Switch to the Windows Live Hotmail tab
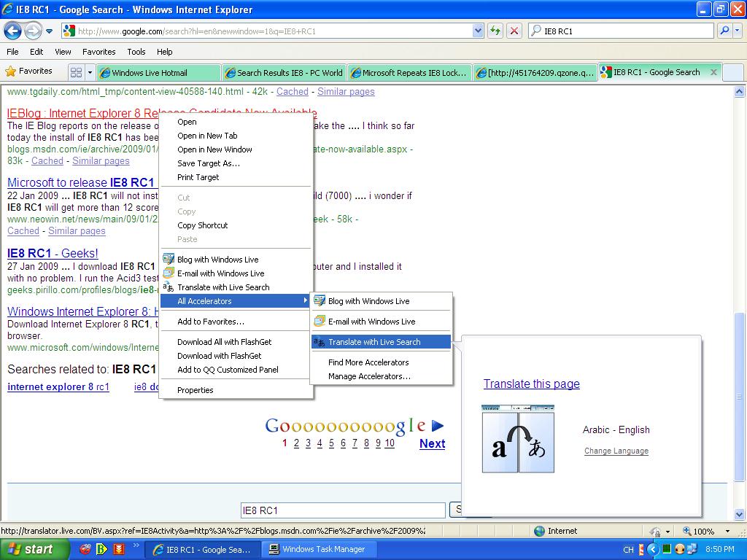The height and width of the screenshot is (560, 747). [158, 73]
